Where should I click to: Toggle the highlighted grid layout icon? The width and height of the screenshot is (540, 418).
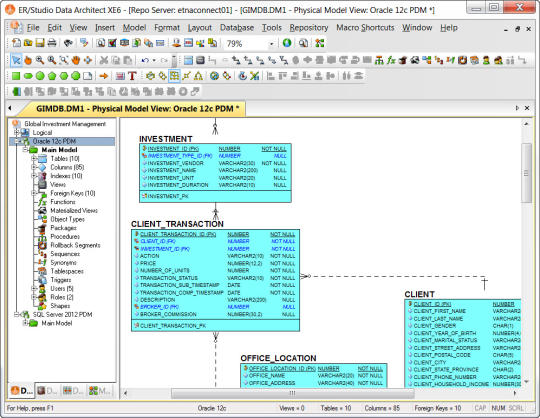click(174, 76)
